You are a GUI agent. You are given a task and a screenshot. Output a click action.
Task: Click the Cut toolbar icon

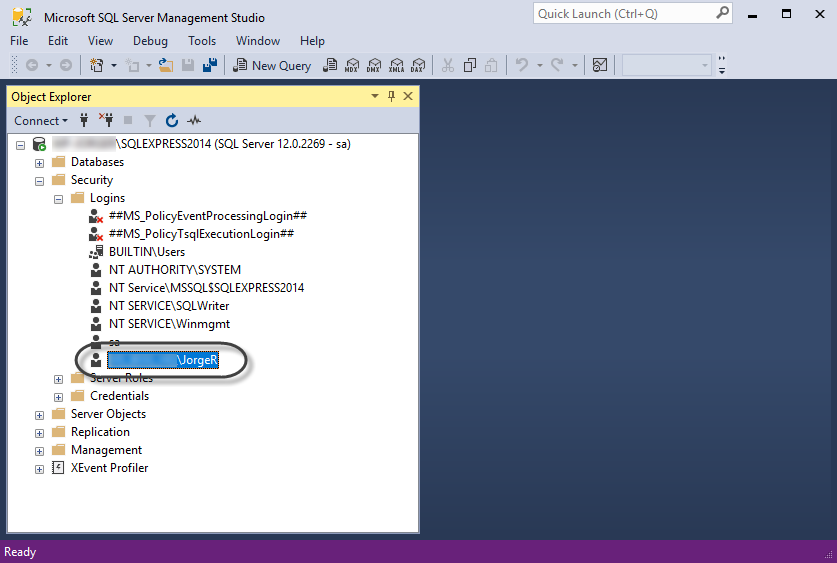(x=448, y=66)
